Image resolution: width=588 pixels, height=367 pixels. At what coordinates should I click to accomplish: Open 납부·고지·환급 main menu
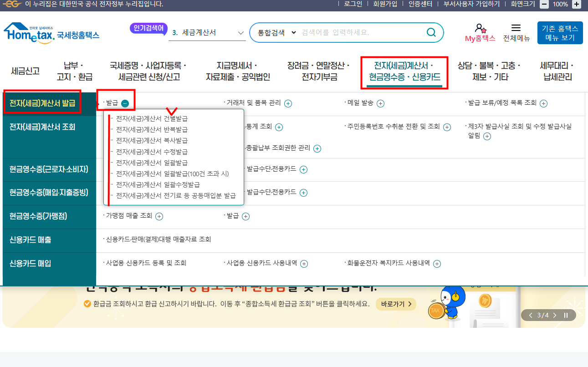[74, 71]
